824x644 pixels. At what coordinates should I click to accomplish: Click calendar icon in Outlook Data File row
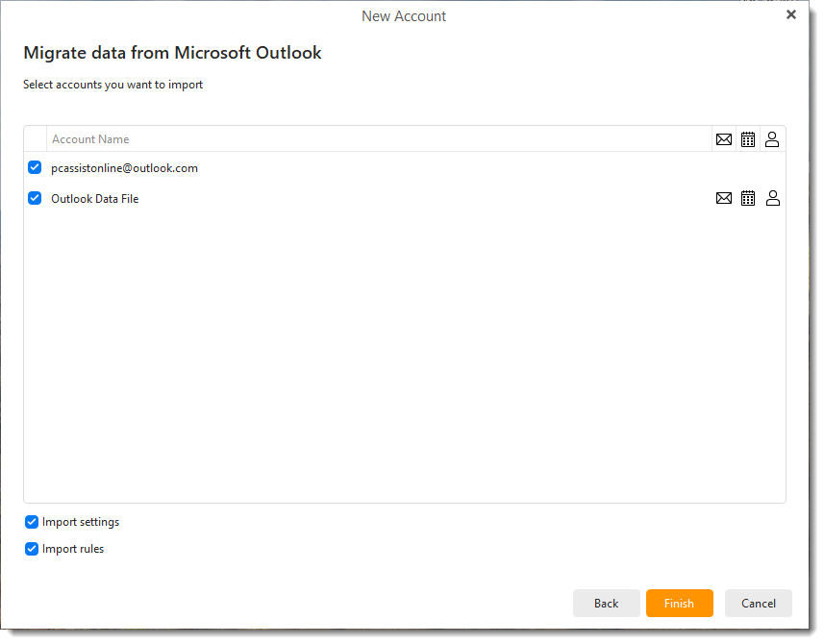pos(748,199)
